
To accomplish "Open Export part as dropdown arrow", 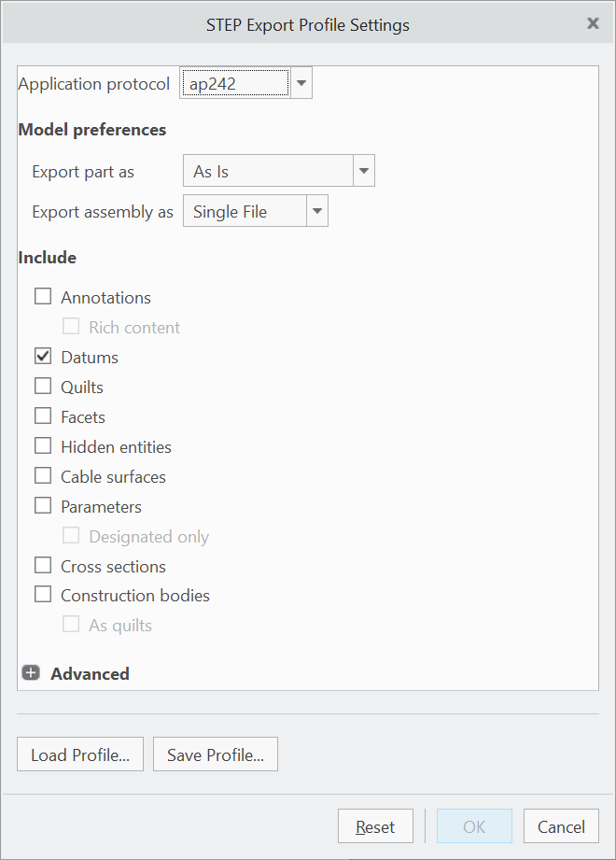I will pyautogui.click(x=364, y=171).
